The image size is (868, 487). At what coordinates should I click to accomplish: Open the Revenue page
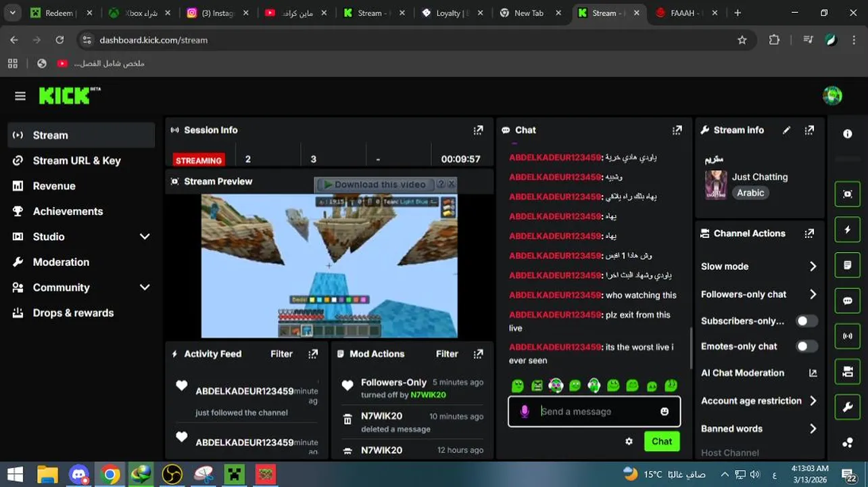coord(81,186)
